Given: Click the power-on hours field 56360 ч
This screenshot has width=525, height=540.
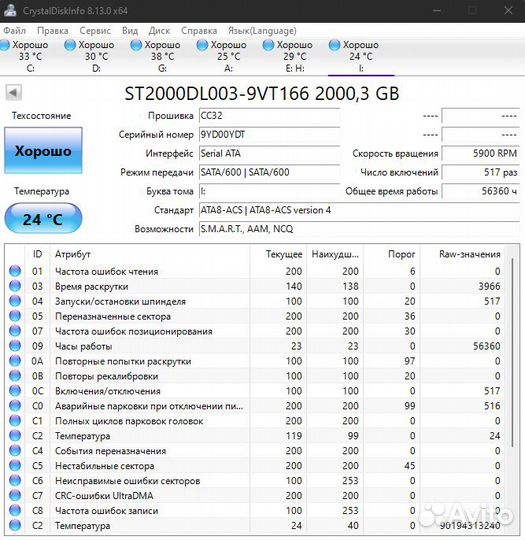Looking at the screenshot, I should pos(481,191).
